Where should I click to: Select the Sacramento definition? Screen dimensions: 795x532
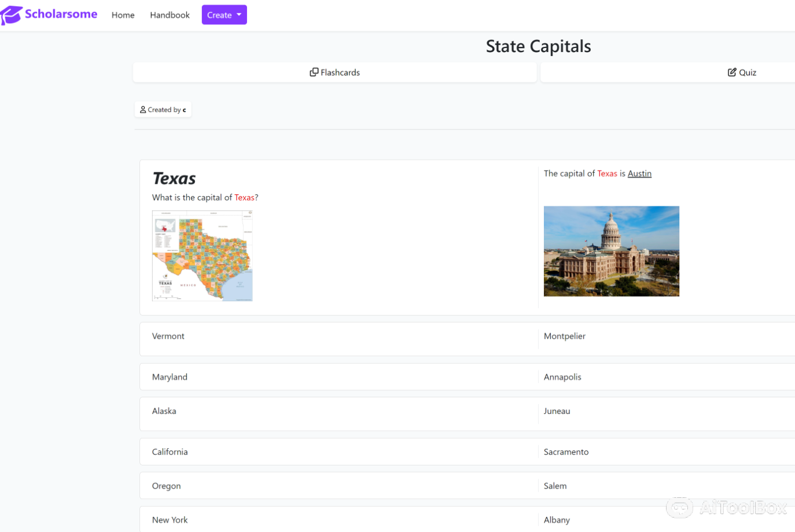coord(566,452)
